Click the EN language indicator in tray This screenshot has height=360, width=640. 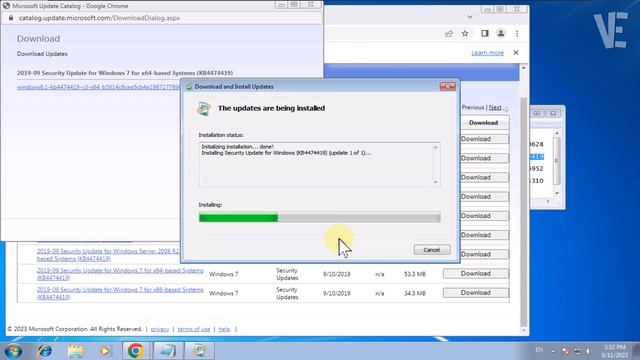point(539,350)
